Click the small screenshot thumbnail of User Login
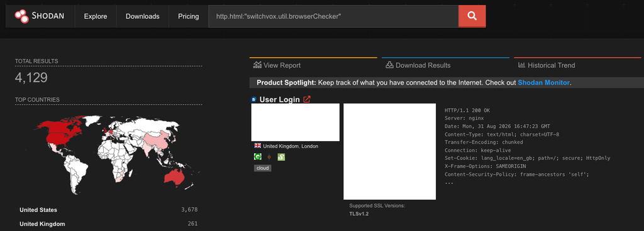The height and width of the screenshot is (231, 644). coord(296,122)
